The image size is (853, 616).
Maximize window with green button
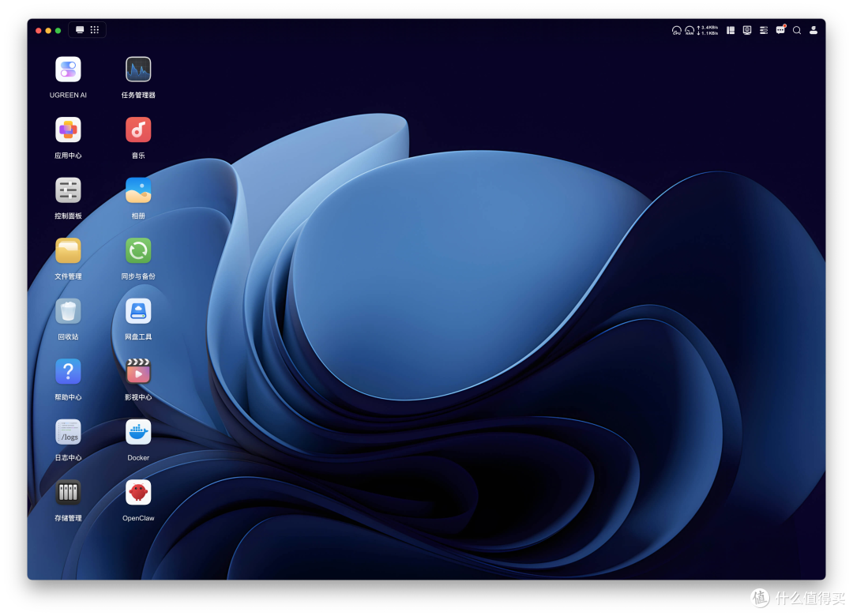coord(58,31)
